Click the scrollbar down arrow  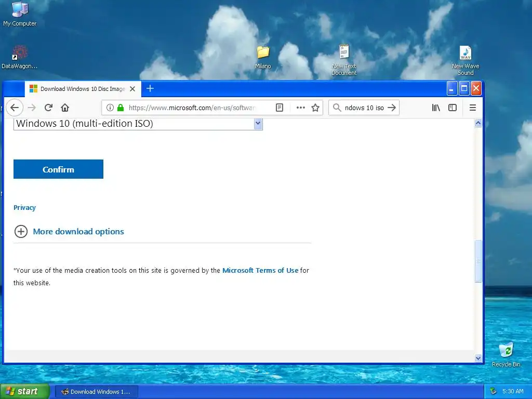click(478, 358)
